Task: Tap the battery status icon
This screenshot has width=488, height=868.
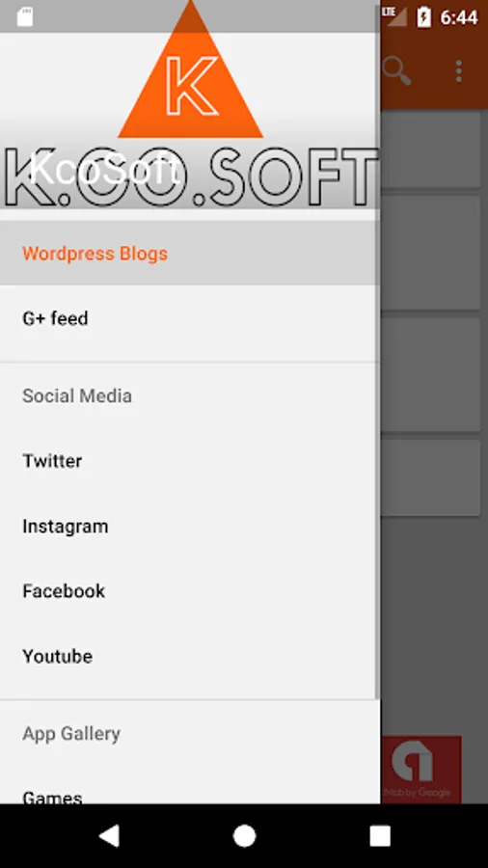Action: click(423, 17)
